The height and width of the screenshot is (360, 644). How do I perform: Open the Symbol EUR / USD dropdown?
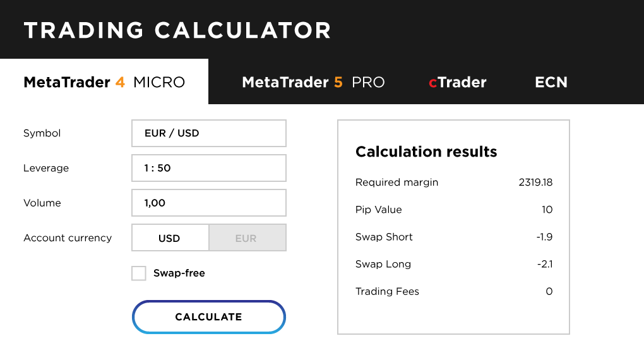209,133
